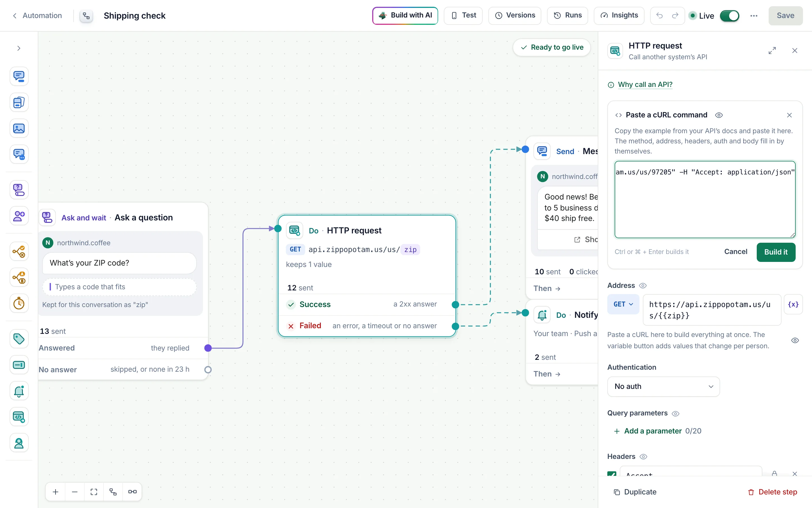Viewport: 812px width, 508px height.
Task: Open the Runs tab
Action: click(567, 16)
